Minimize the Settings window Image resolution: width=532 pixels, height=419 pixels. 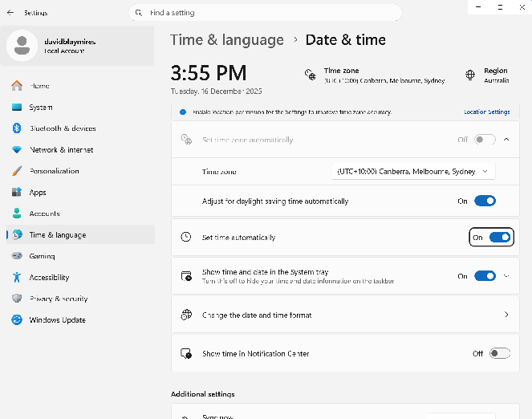pos(478,7)
